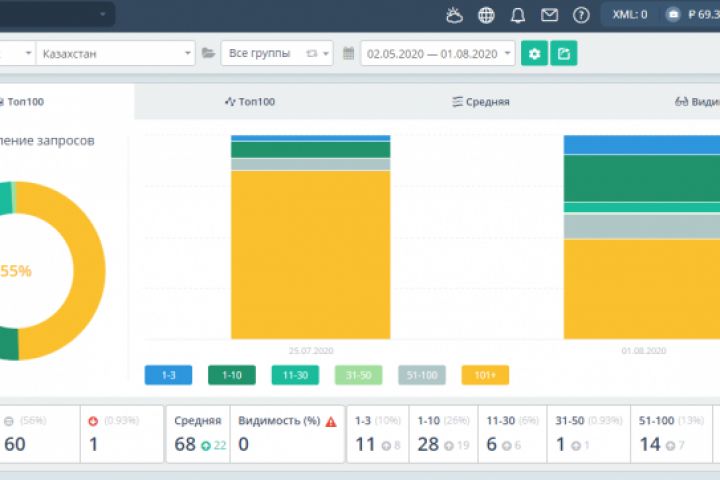Click the 11-30 stat card showing 6
The image size is (720, 480).
tap(512, 434)
